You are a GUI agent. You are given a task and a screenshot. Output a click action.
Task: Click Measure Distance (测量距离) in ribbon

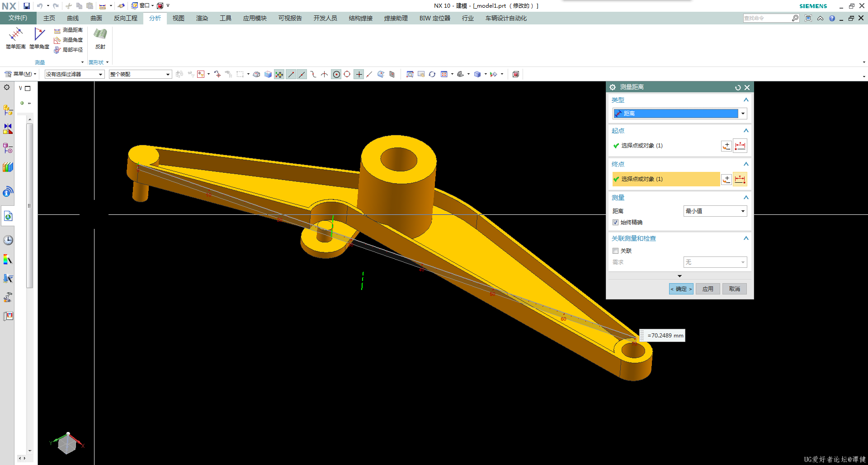click(x=68, y=30)
